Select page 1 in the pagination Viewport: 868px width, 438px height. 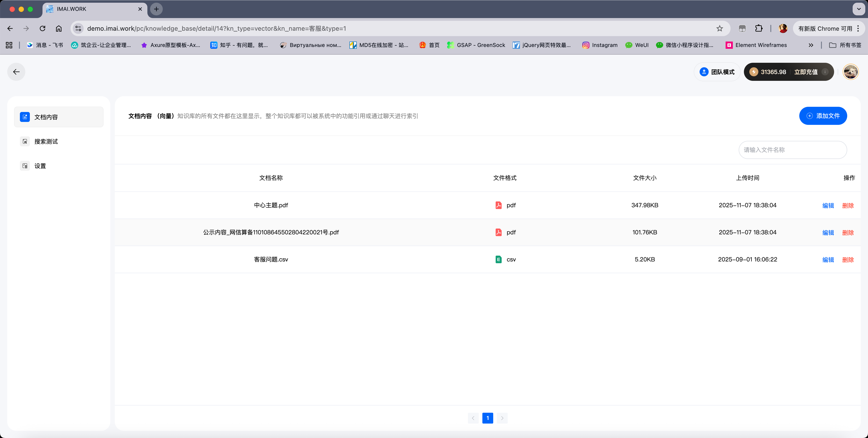tap(488, 418)
